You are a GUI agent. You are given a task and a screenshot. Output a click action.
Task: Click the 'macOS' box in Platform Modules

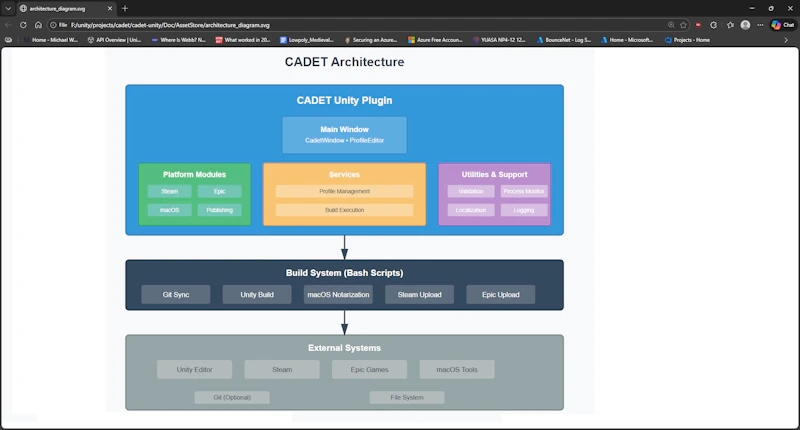click(x=170, y=210)
